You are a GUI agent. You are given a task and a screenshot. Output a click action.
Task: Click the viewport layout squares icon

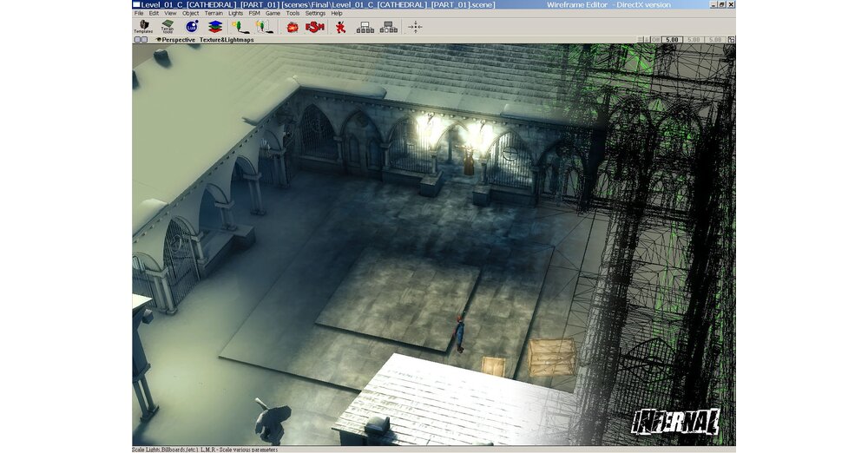point(141,40)
